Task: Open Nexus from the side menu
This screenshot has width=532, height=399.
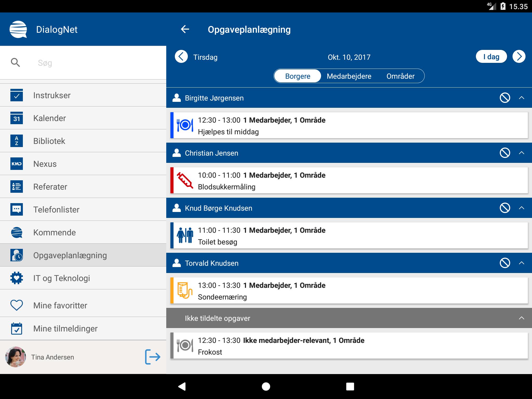Action: pos(83,164)
